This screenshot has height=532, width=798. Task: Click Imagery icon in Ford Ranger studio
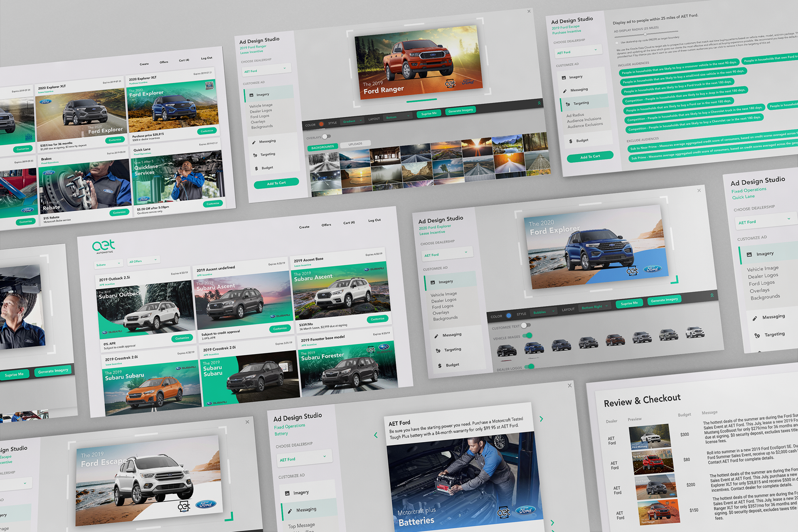(251, 95)
